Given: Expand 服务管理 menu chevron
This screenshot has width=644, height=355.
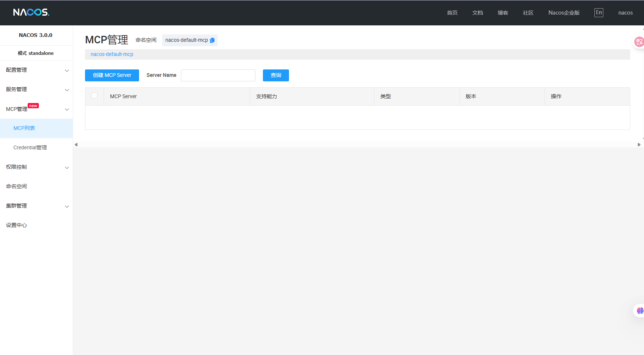Looking at the screenshot, I should click(x=67, y=90).
